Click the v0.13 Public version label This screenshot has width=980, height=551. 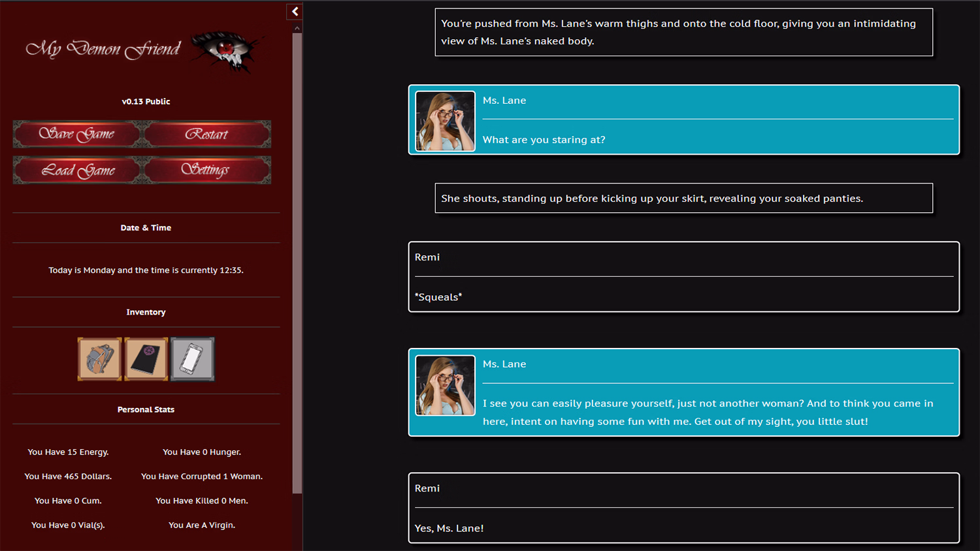(146, 101)
